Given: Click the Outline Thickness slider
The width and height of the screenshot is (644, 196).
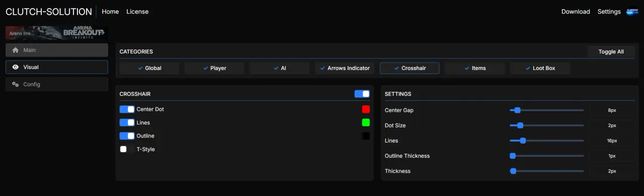Looking at the screenshot, I should click(x=547, y=156).
